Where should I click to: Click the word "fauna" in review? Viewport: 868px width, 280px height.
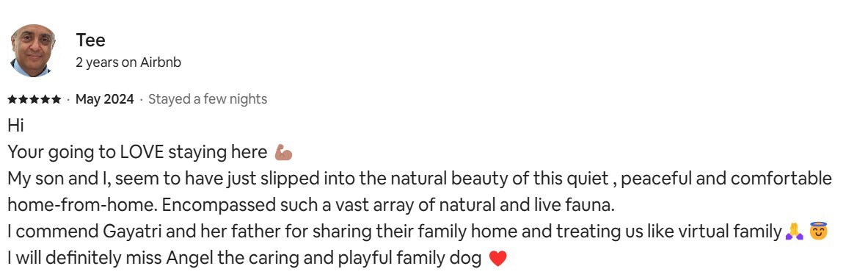click(x=595, y=205)
